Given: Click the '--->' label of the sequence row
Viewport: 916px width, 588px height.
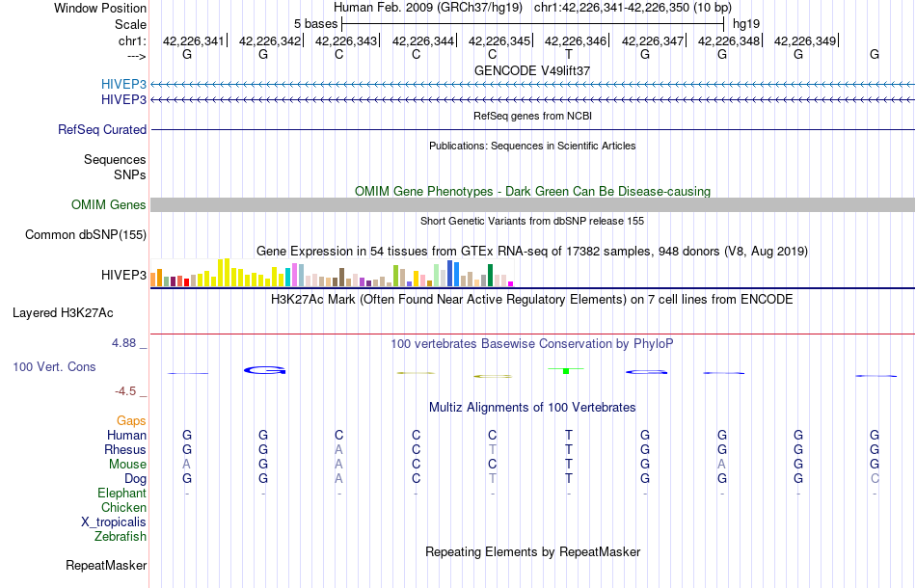Looking at the screenshot, I should (136, 56).
